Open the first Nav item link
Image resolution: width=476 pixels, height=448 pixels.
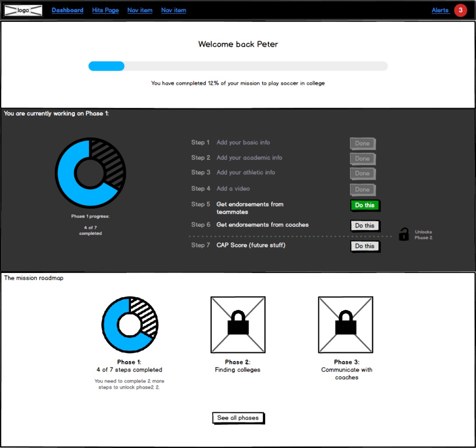point(140,10)
